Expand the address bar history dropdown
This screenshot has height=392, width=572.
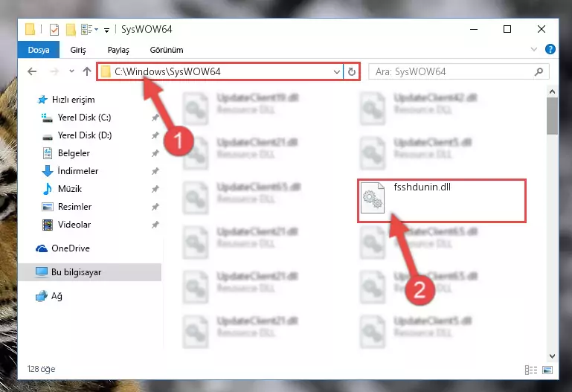coord(337,72)
